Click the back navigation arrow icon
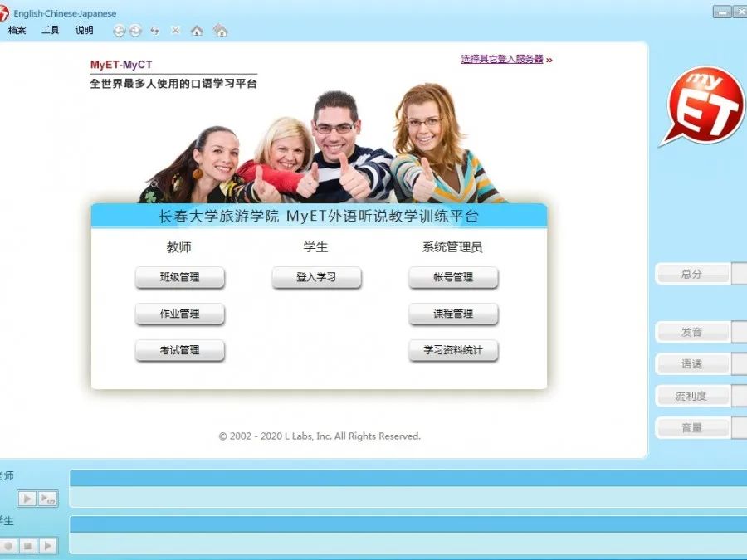 point(119,31)
